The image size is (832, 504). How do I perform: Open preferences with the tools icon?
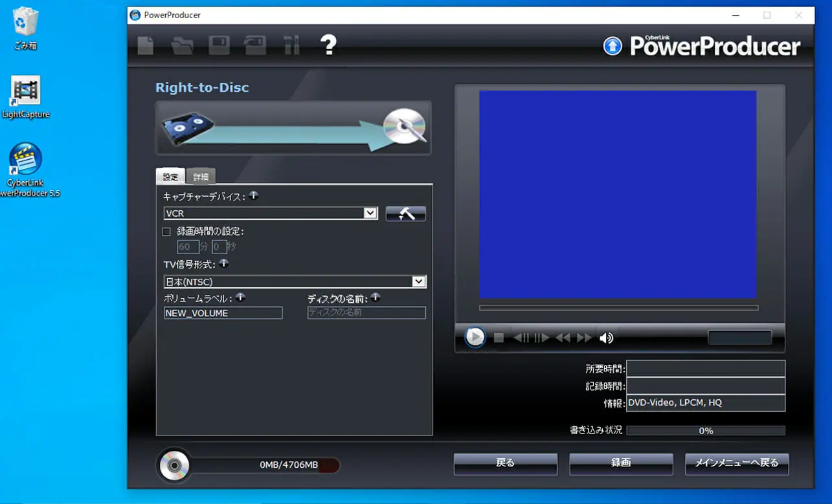[x=291, y=46]
